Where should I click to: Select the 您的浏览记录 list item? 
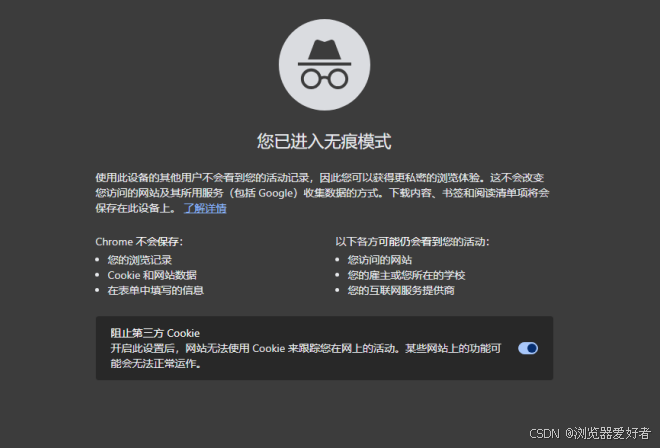pos(140,260)
